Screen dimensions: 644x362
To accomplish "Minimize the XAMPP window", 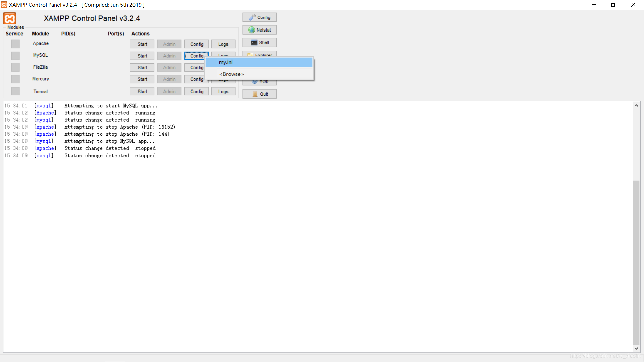I will (x=594, y=5).
